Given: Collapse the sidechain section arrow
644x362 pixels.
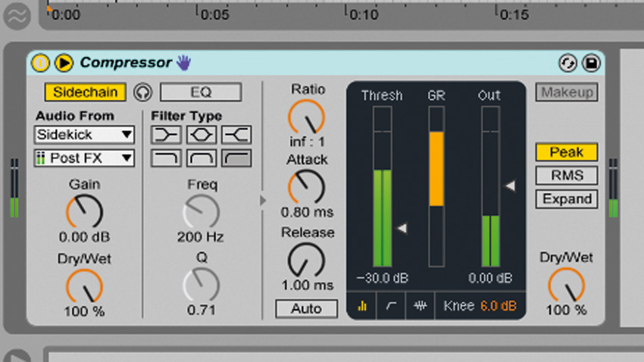Looking at the screenshot, I should tap(263, 200).
